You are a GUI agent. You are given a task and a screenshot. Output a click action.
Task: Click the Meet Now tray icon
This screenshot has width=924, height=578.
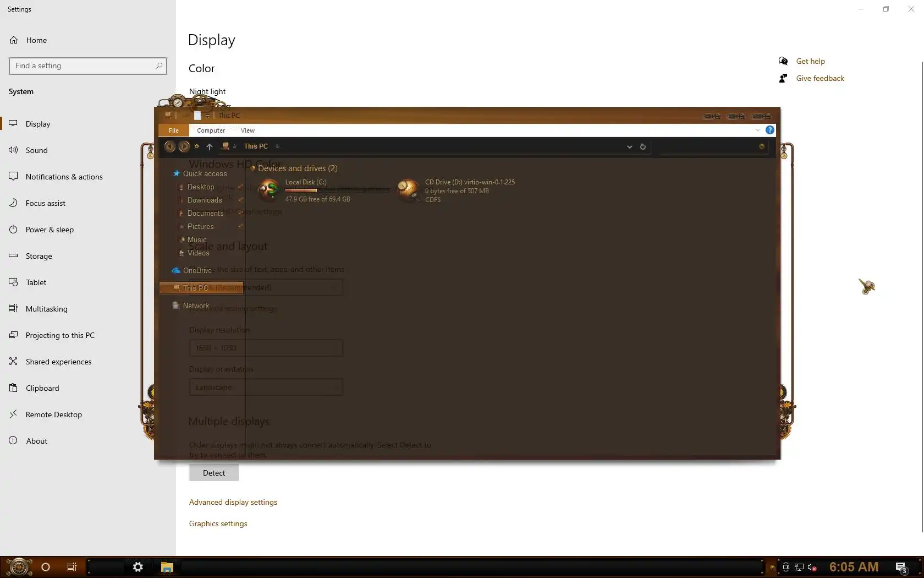tap(786, 567)
